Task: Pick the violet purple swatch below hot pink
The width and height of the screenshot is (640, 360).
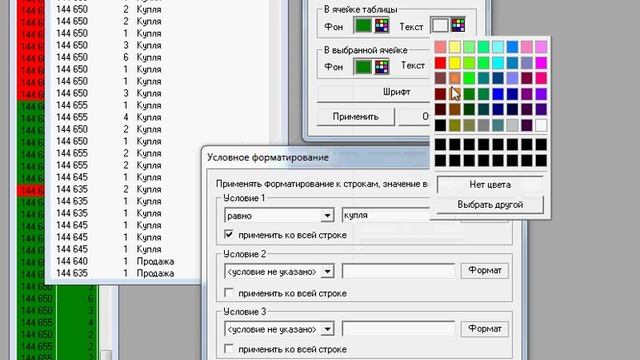Action: coord(541,94)
